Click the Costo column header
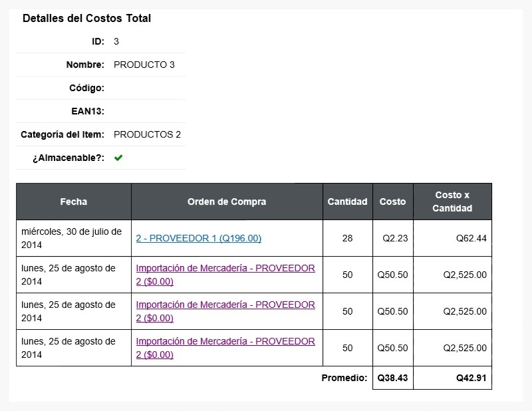The width and height of the screenshot is (532, 411). point(392,202)
